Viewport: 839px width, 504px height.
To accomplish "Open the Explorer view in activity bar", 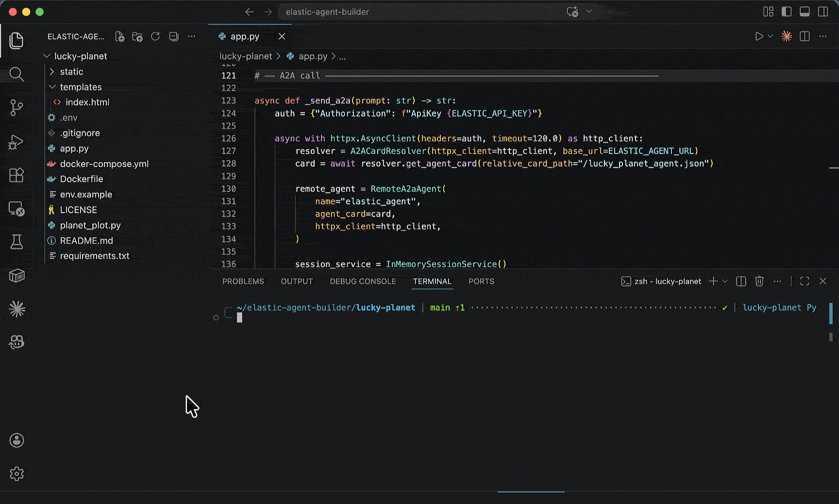I will (17, 41).
